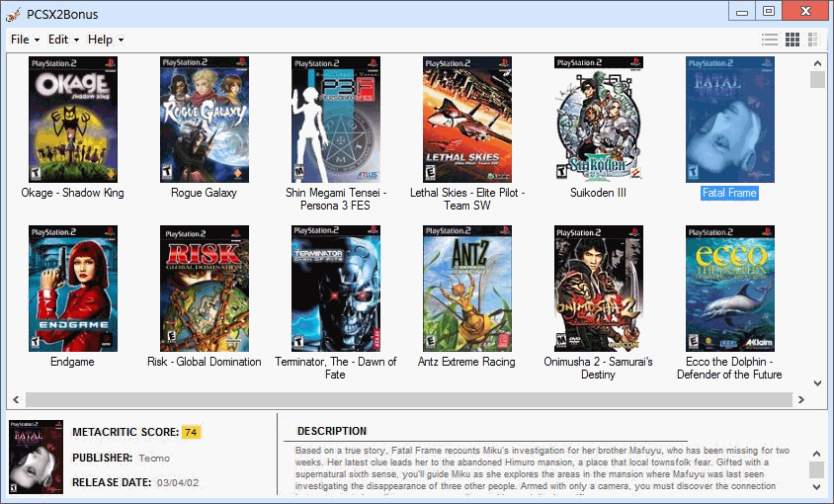
Task: Select the Ecco the Dolphin cover
Action: (x=729, y=289)
